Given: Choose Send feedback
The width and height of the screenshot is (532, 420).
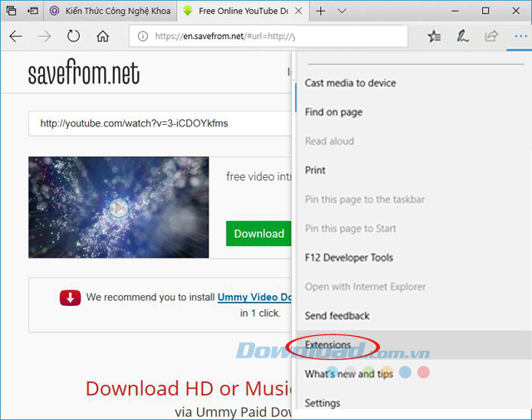Looking at the screenshot, I should click(337, 316).
